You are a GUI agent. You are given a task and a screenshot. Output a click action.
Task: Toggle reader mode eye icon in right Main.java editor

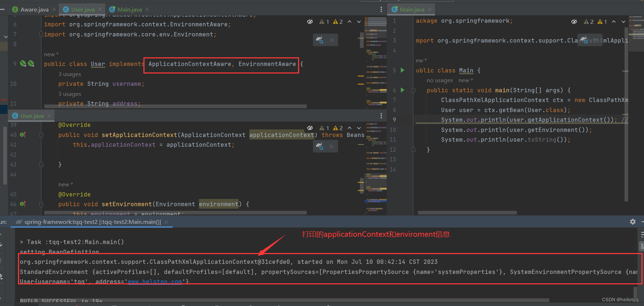point(574,22)
